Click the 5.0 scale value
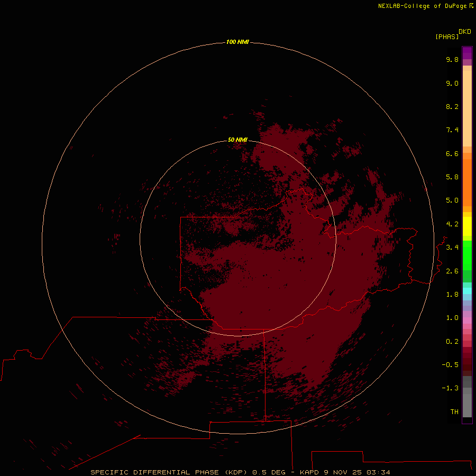This screenshot has height=476, width=476. pyautogui.click(x=452, y=200)
